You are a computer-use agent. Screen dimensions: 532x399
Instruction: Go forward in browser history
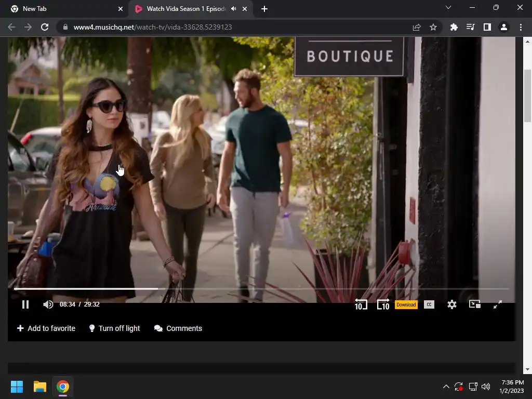point(28,27)
